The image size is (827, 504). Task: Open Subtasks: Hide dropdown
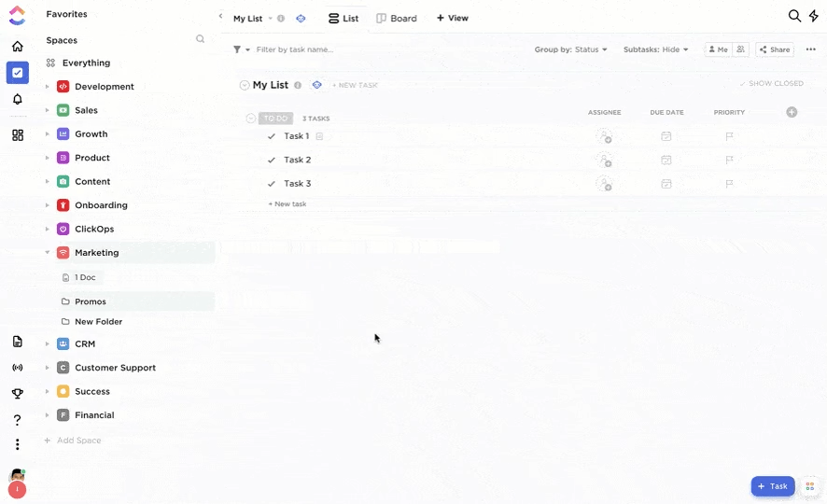coord(655,49)
